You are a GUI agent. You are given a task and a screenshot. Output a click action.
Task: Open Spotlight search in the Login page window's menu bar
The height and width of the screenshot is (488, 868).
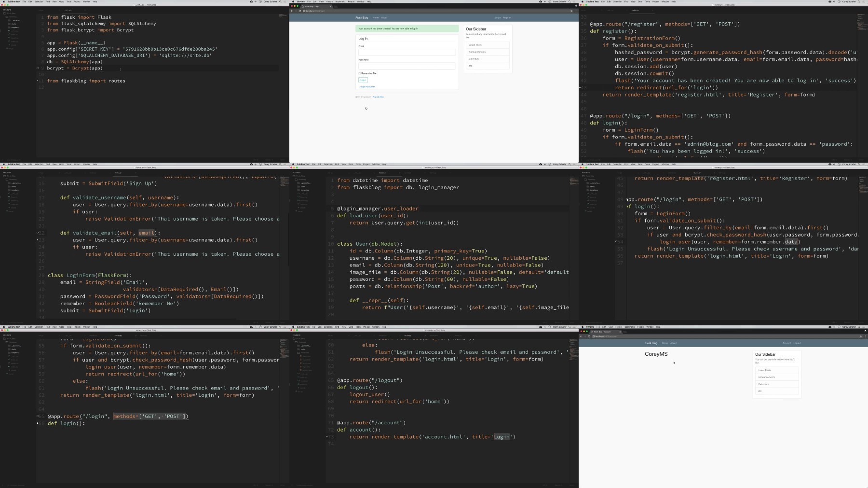click(570, 1)
